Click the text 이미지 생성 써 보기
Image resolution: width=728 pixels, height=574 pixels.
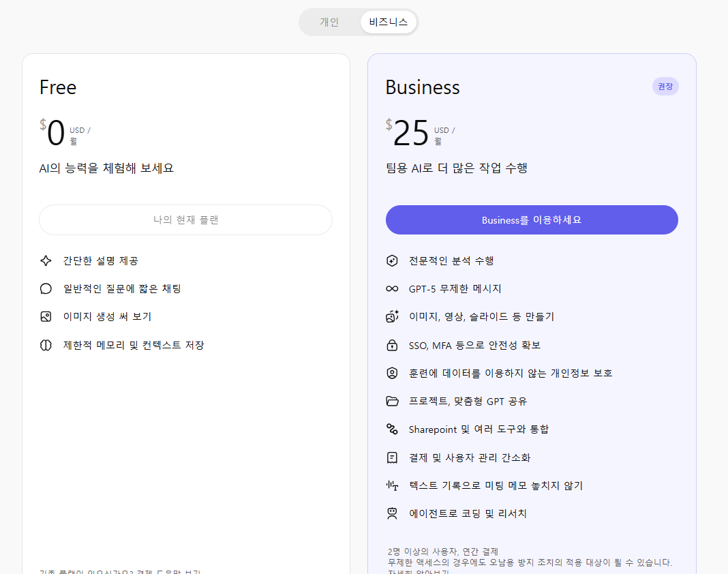coord(107,317)
